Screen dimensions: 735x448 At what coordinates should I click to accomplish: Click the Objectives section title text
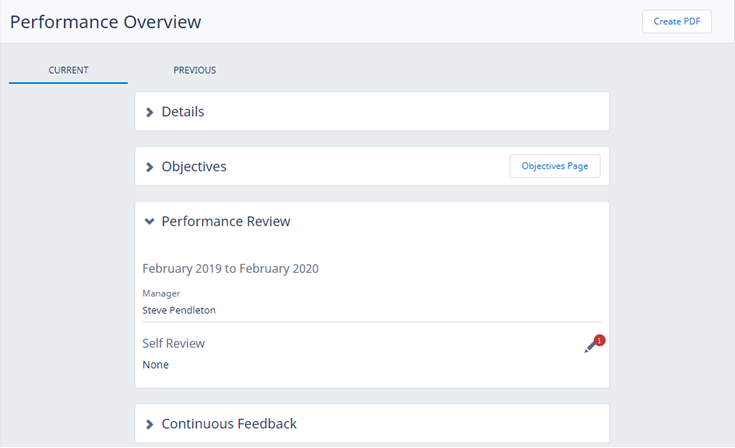coord(194,167)
